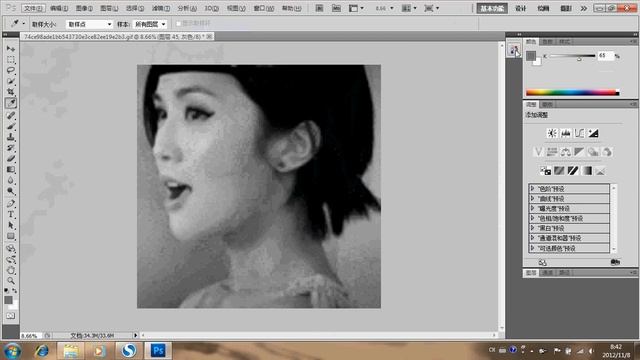The width and height of the screenshot is (640, 360).
Task: Add a Levels adjustment
Action: [566, 133]
